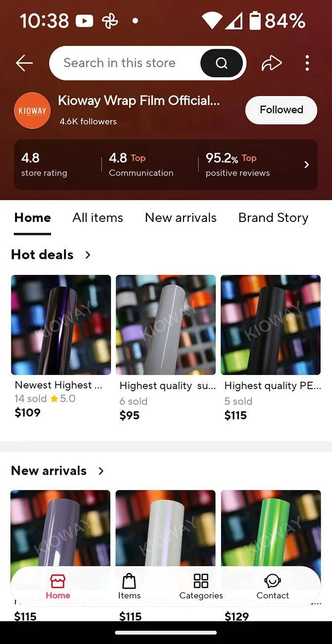
Task: Tap the Kioway store logo avatar
Action: tap(32, 110)
